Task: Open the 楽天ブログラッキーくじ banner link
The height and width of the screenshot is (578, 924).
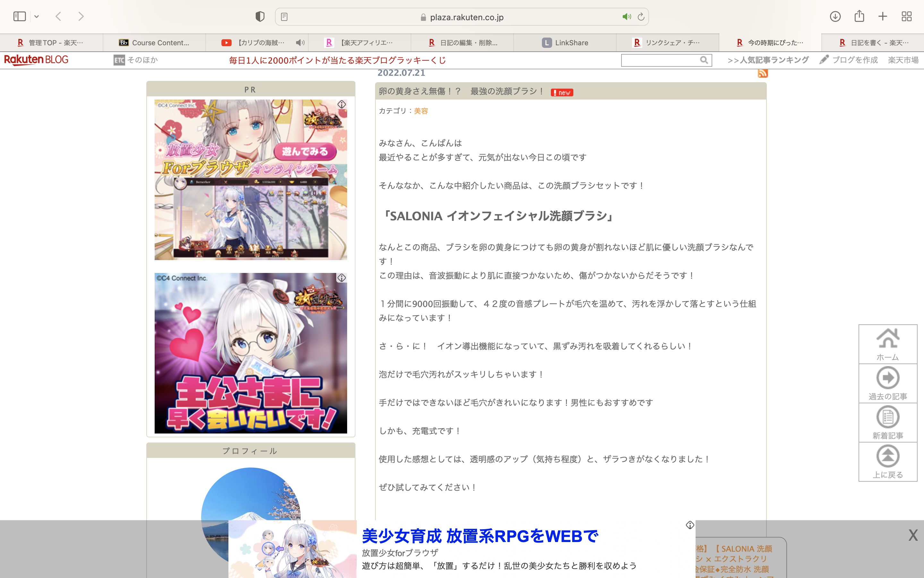Action: click(338, 60)
